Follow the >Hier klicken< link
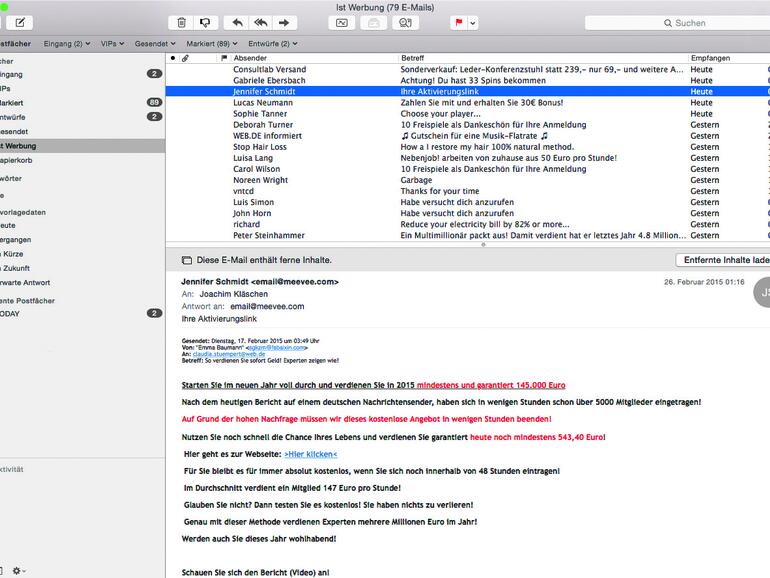This screenshot has width=770, height=578. 311,454
